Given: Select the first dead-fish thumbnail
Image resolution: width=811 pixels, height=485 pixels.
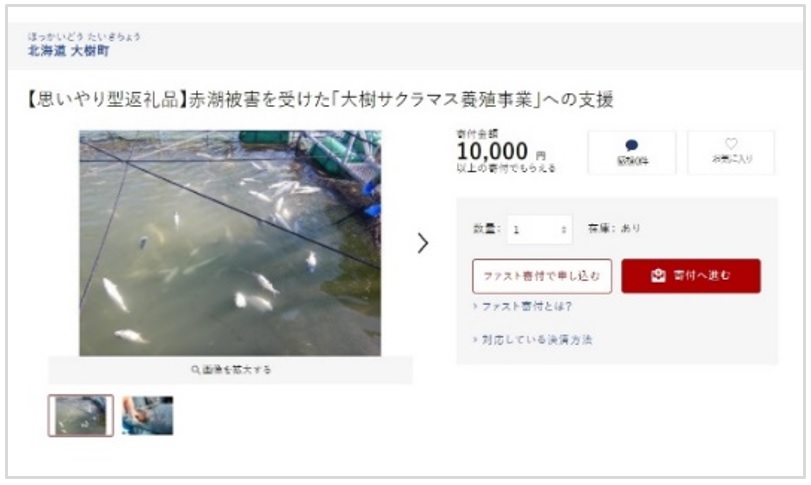Looking at the screenshot, I should pyautogui.click(x=81, y=416).
